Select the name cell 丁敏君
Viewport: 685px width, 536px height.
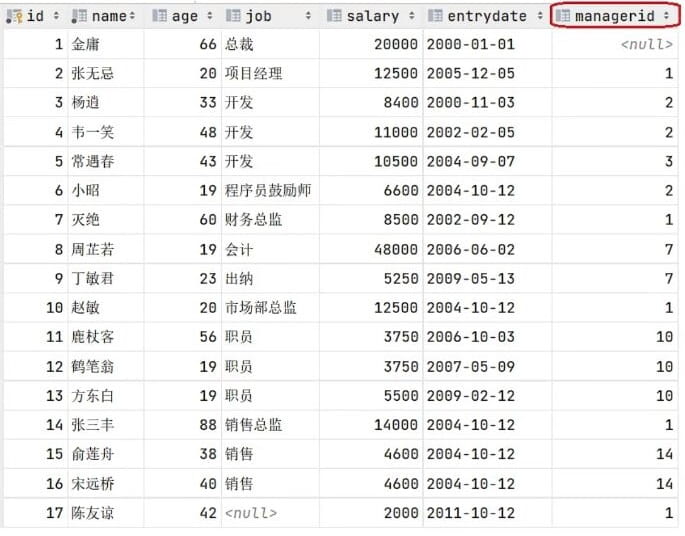[93, 278]
